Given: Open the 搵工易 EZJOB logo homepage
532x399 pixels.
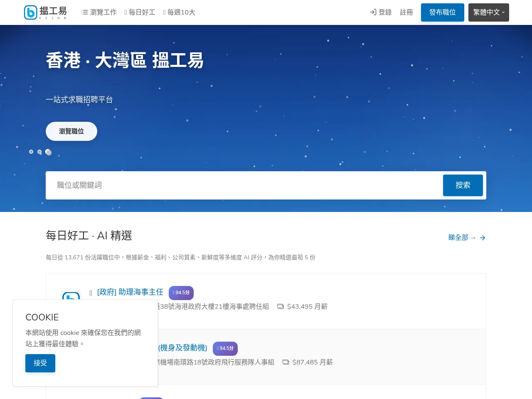Looking at the screenshot, I should (x=45, y=12).
